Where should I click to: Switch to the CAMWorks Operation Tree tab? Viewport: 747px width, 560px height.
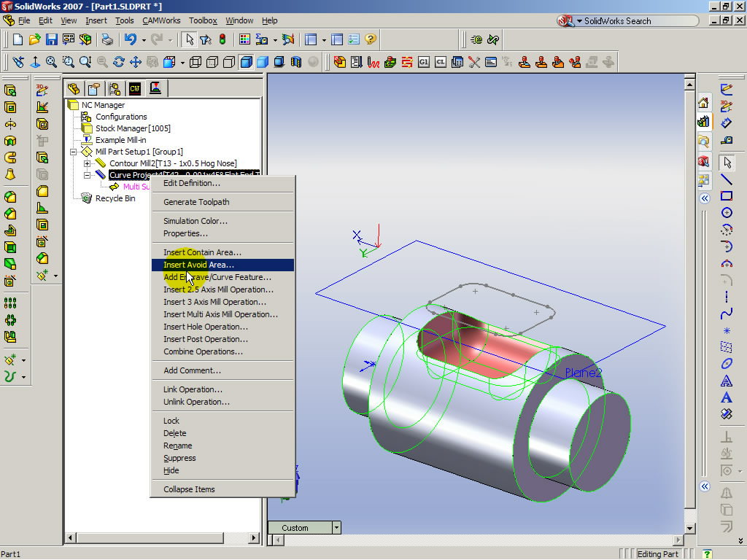coord(155,88)
